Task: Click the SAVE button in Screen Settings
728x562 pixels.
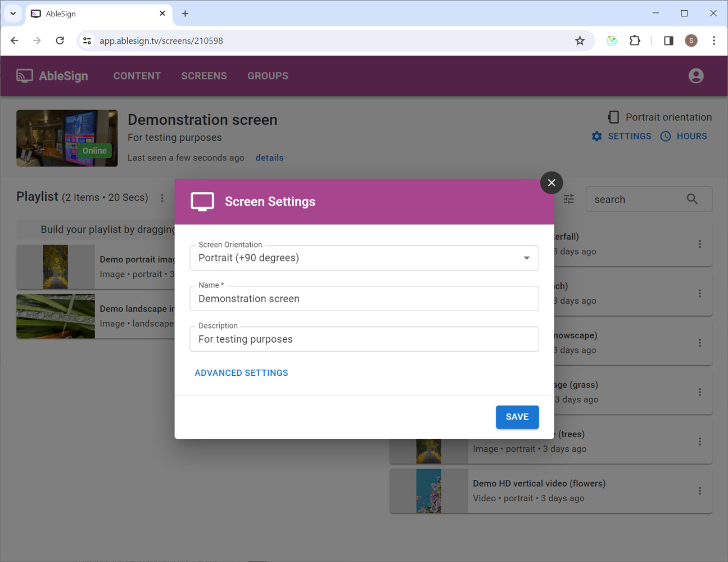Action: tap(517, 417)
